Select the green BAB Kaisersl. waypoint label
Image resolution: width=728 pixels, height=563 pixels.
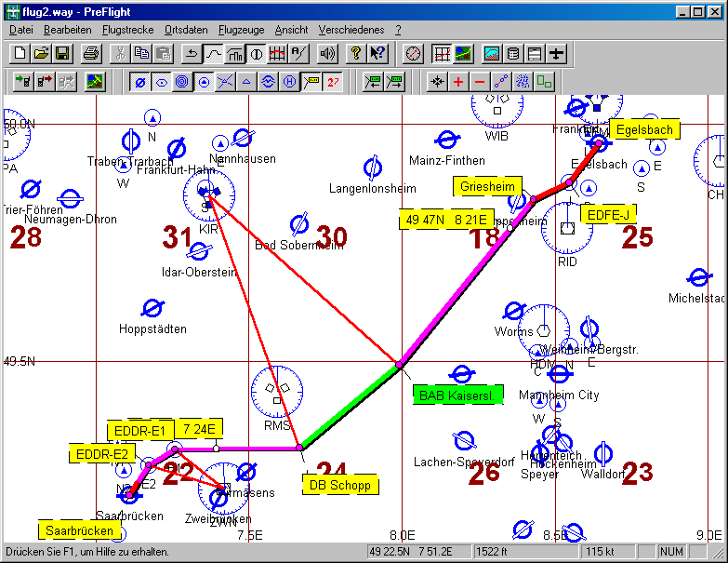pyautogui.click(x=455, y=395)
